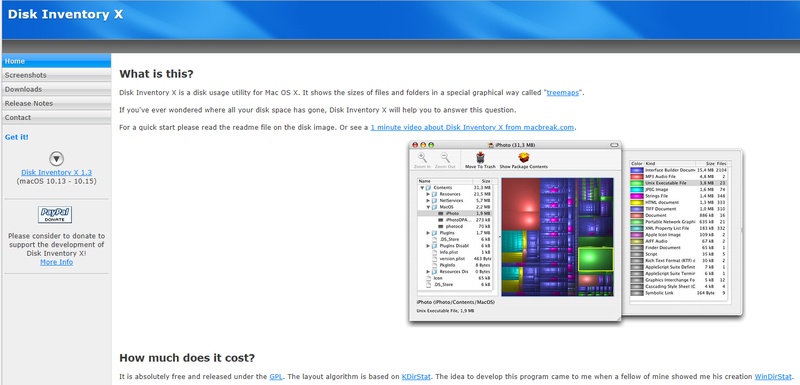This screenshot has height=385, width=800.
Task: Open the More Info donation link
Action: (56, 262)
